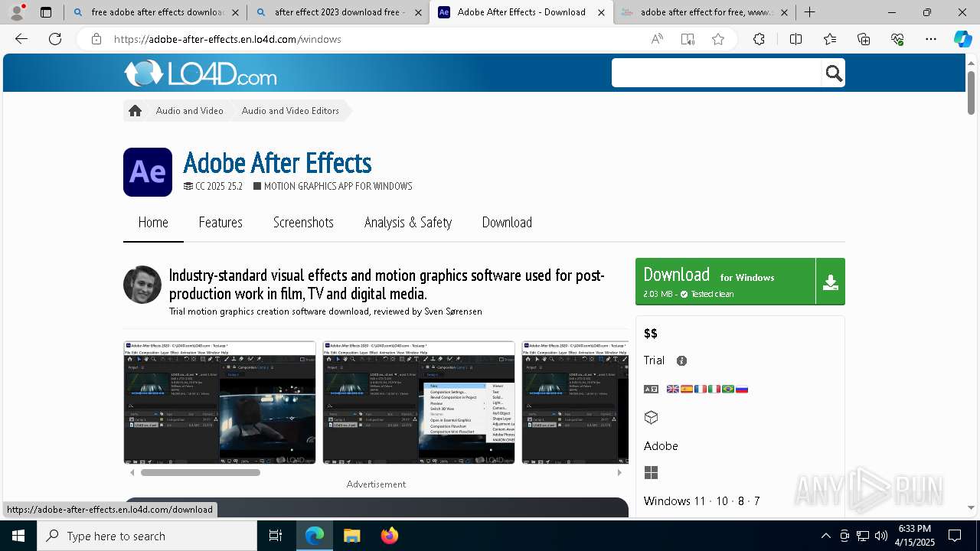980x551 pixels.
Task: Open Split screen icon
Action: tap(795, 39)
